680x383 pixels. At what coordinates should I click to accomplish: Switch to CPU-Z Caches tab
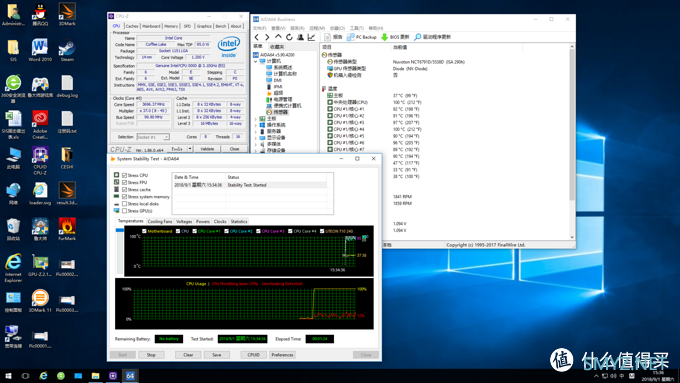click(132, 26)
